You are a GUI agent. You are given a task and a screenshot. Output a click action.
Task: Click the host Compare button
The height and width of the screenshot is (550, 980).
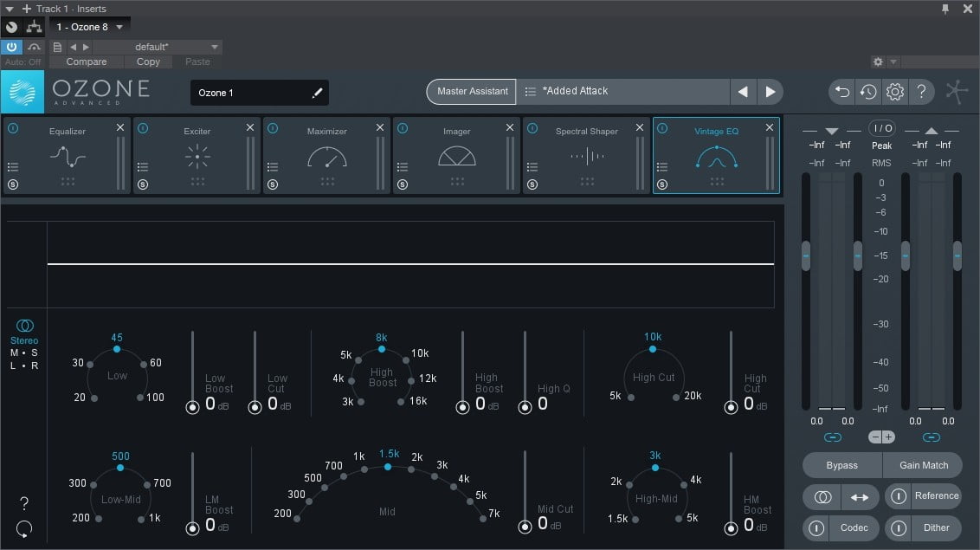(87, 61)
